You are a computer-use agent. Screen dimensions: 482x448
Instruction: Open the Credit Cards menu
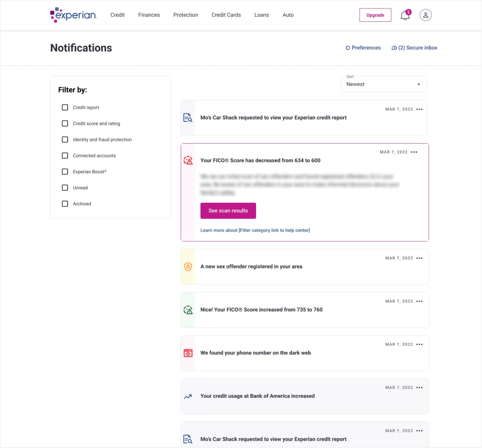226,15
